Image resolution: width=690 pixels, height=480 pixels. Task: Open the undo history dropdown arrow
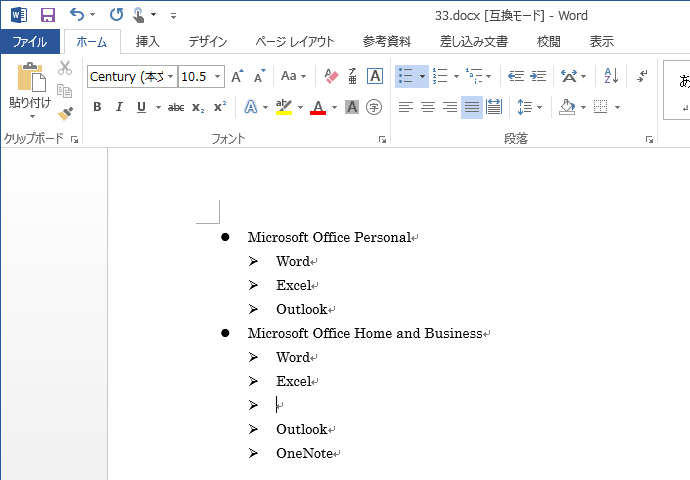click(92, 15)
